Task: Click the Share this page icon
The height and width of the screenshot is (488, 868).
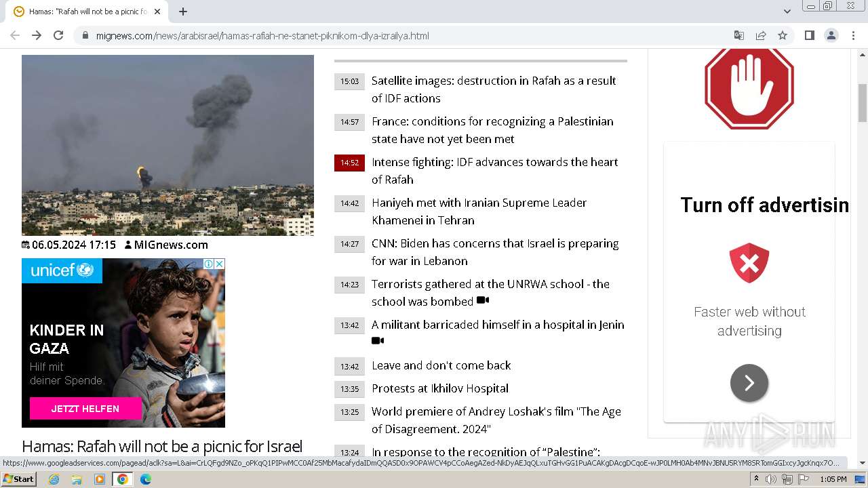Action: pyautogui.click(x=761, y=35)
